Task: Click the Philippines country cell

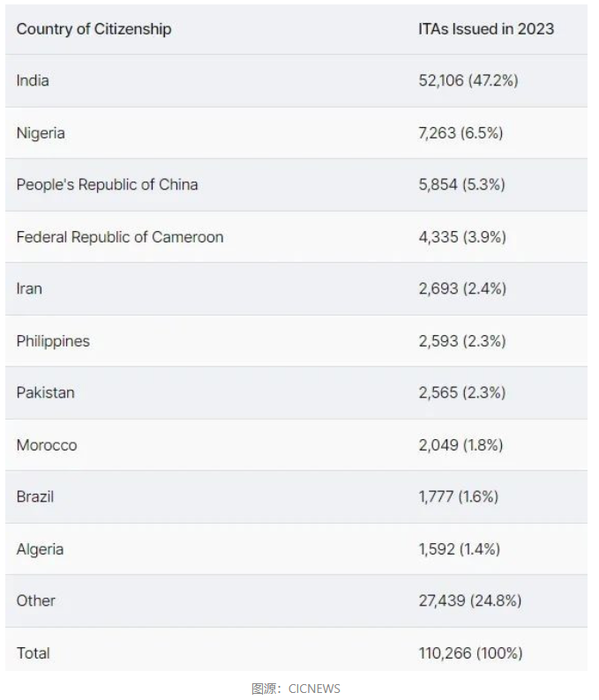Action: pos(53,341)
